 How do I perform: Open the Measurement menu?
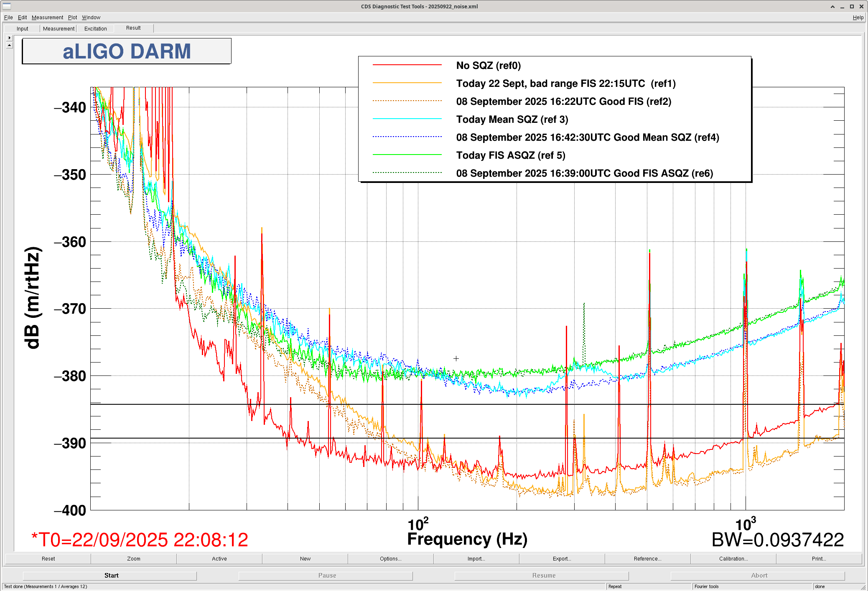pos(47,18)
